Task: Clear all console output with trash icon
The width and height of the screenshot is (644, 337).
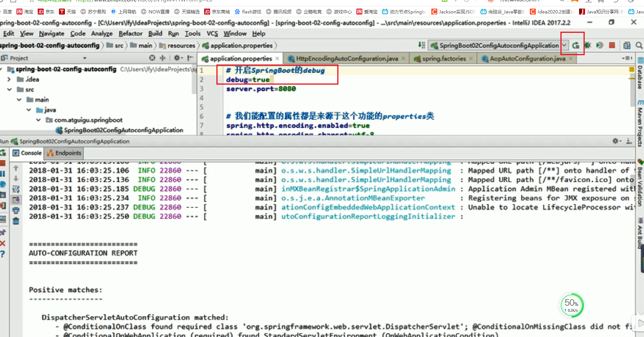Action: pyautogui.click(x=16, y=221)
